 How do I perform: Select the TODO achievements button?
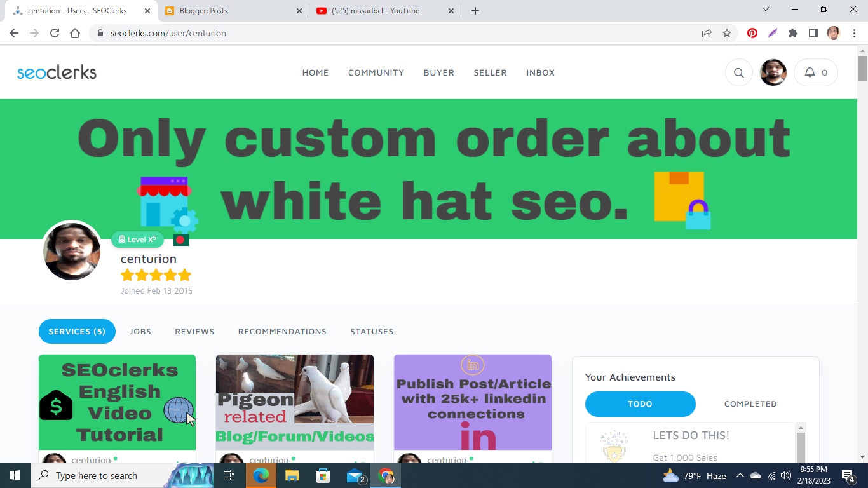pyautogui.click(x=641, y=403)
